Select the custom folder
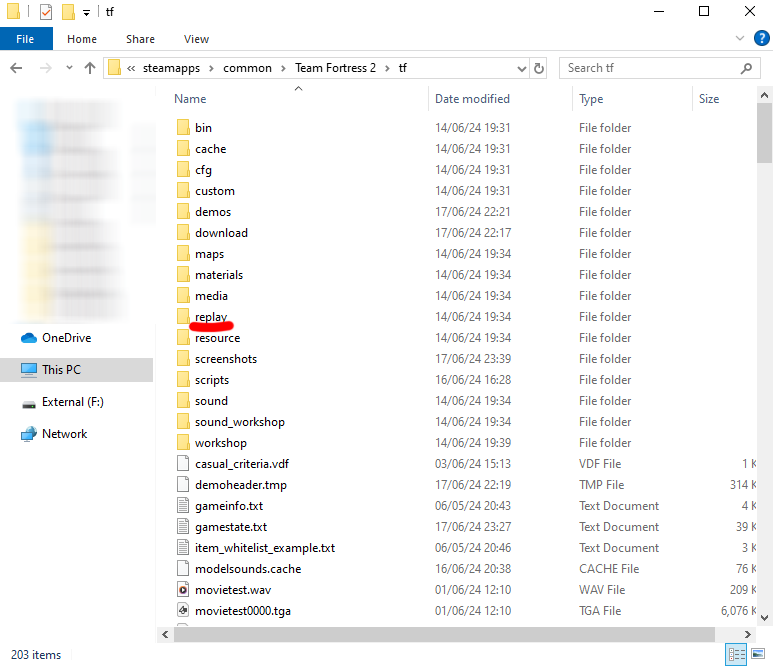 pyautogui.click(x=214, y=191)
